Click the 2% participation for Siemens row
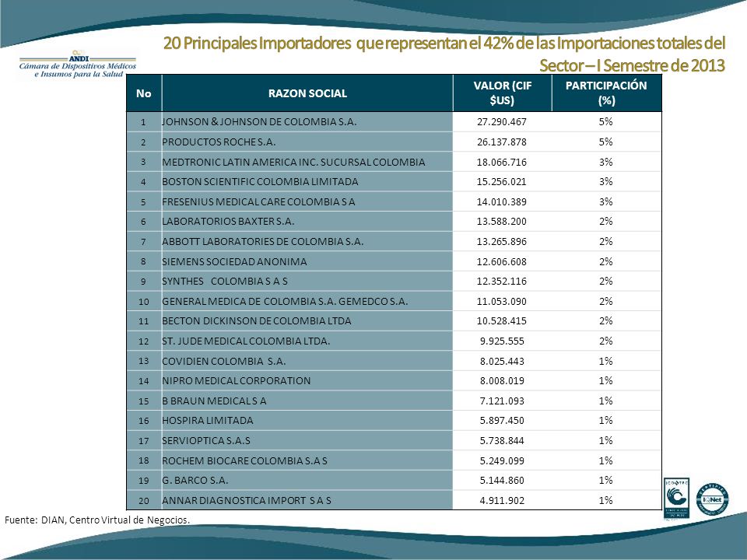The width and height of the screenshot is (747, 560). point(606,261)
